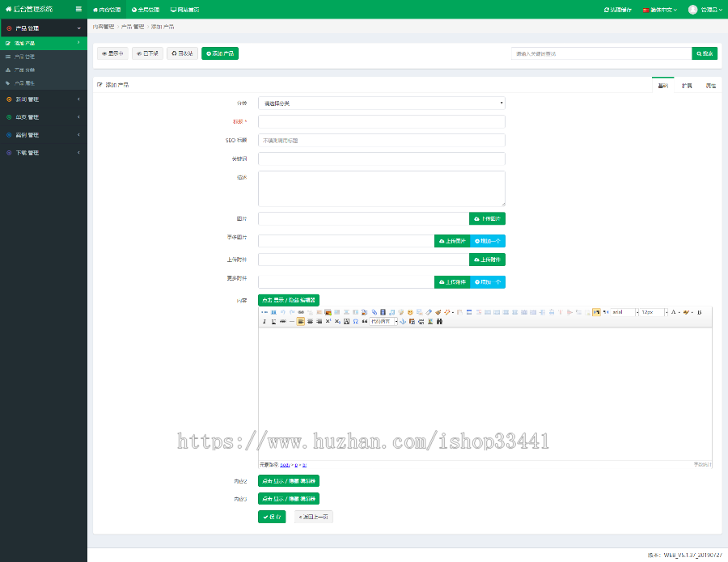The height and width of the screenshot is (562, 728).
Task: Toggle the hamburger sidebar menu icon
Action: (78, 9)
